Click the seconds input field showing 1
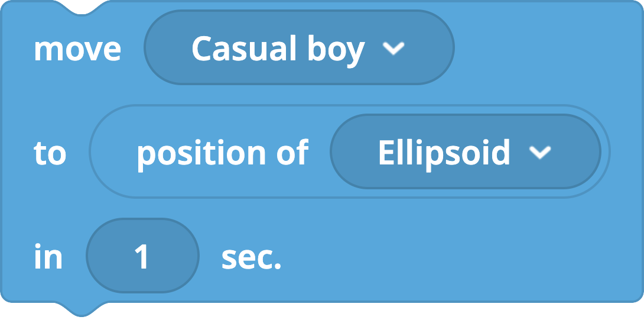Screen dimensions: 644x336 pos(142,256)
